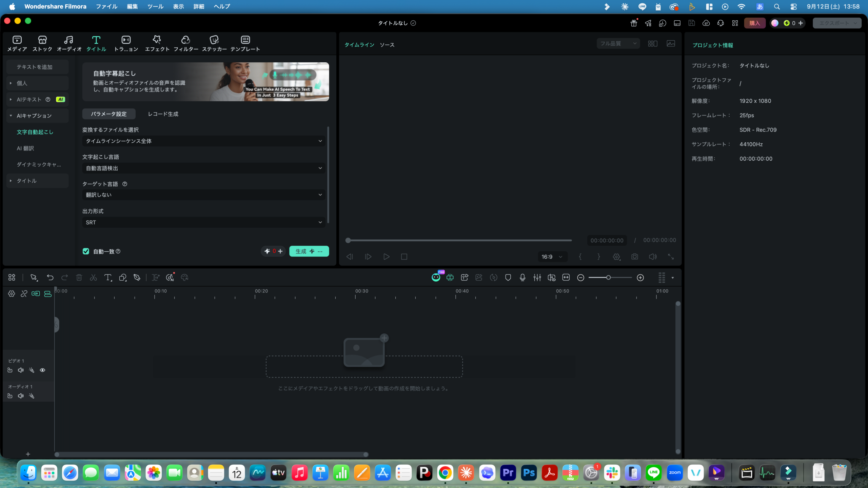Screen dimensions: 868x488
Task: Open the ファイル menu
Action: (106, 6)
